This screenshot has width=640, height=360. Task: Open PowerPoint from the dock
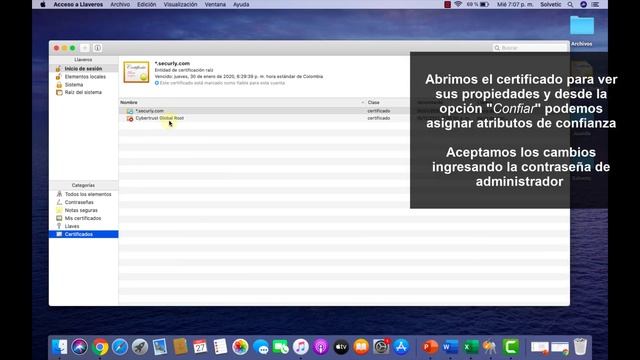(430, 347)
